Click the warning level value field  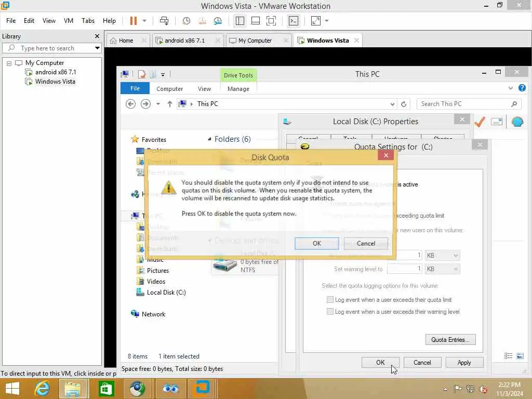tap(404, 269)
